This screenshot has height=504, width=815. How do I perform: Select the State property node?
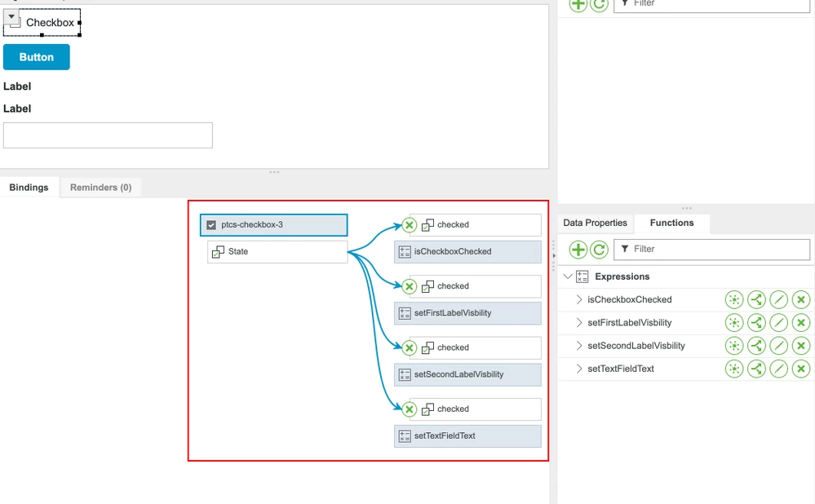277,251
